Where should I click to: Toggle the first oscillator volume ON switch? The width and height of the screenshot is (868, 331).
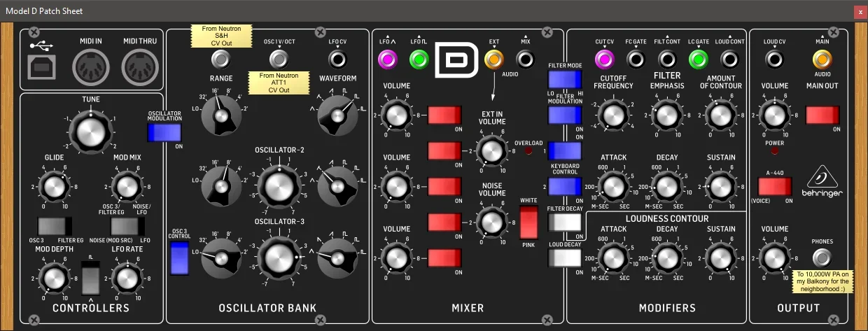click(445, 115)
